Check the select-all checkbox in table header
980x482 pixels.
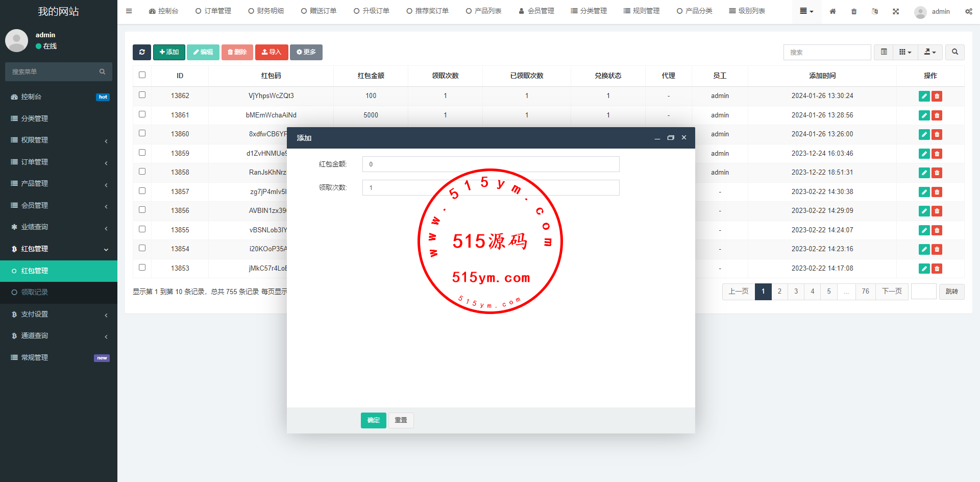click(142, 75)
